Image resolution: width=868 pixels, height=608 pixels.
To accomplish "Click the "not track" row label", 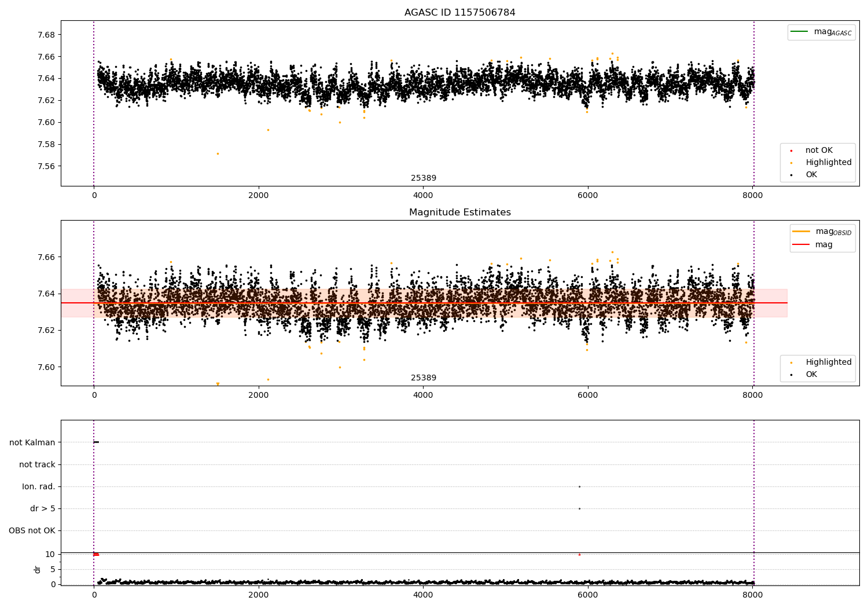I will click(37, 465).
